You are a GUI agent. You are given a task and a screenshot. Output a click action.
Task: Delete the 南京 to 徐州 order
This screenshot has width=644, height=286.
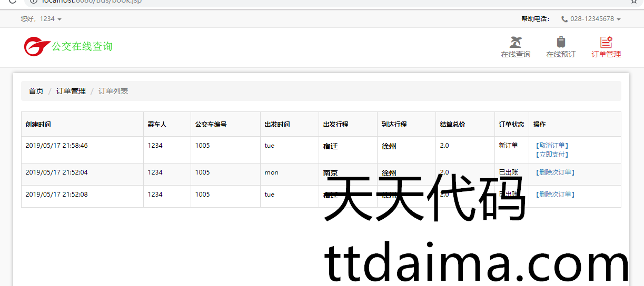click(554, 172)
